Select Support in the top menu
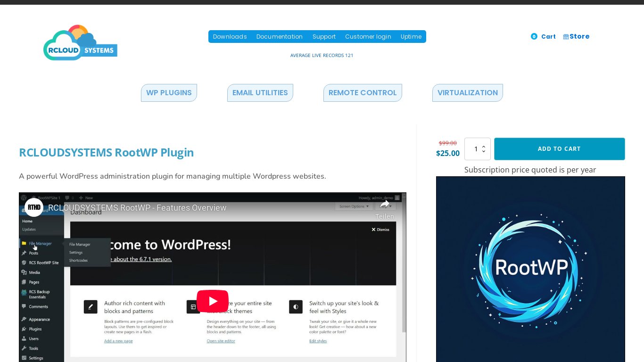The width and height of the screenshot is (644, 362). tap(324, 37)
